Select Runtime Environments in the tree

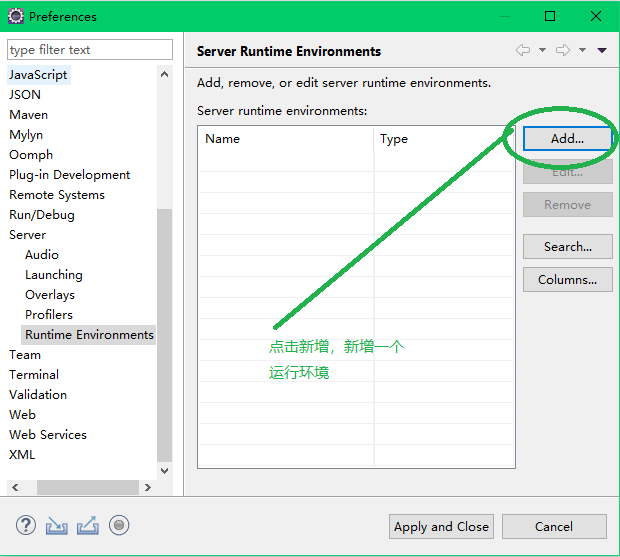point(89,335)
